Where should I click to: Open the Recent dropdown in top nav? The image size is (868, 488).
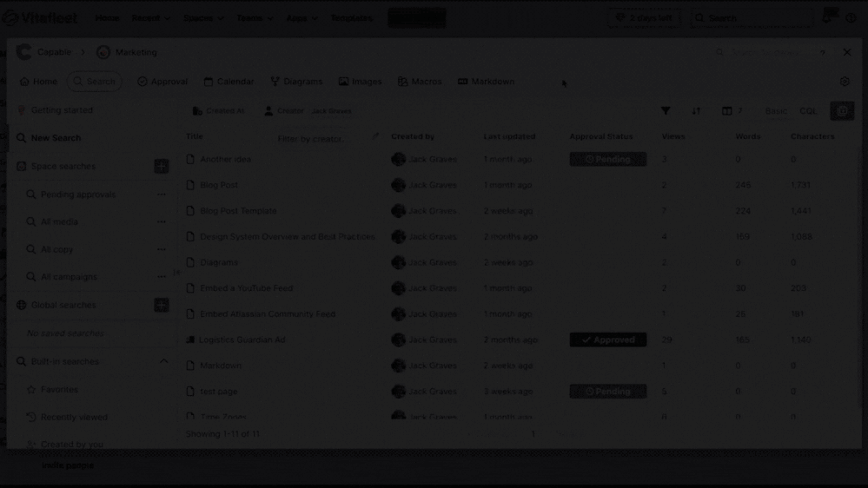point(150,17)
